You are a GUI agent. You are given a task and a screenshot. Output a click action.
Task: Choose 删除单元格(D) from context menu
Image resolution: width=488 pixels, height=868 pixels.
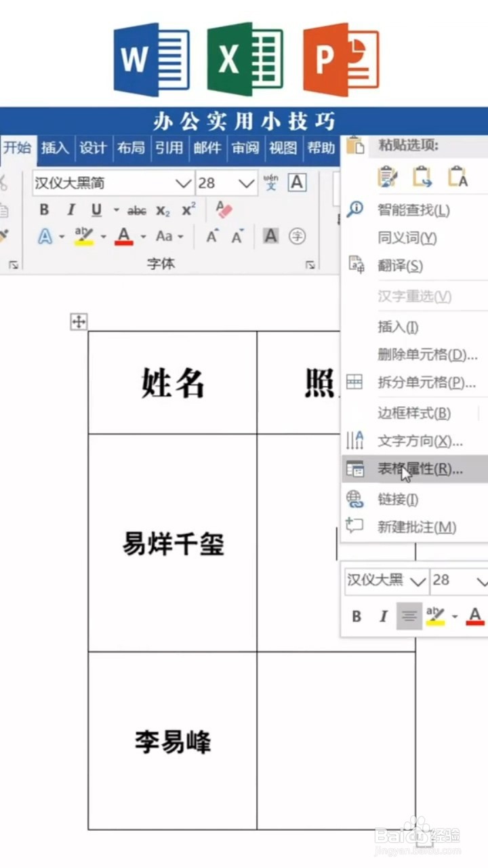[414, 355]
